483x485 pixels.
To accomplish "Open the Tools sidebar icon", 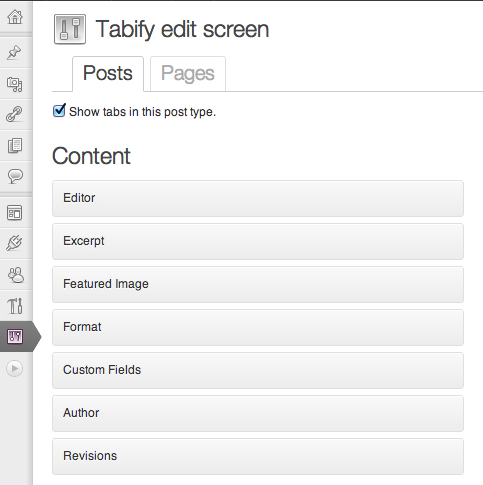I will pos(15,306).
